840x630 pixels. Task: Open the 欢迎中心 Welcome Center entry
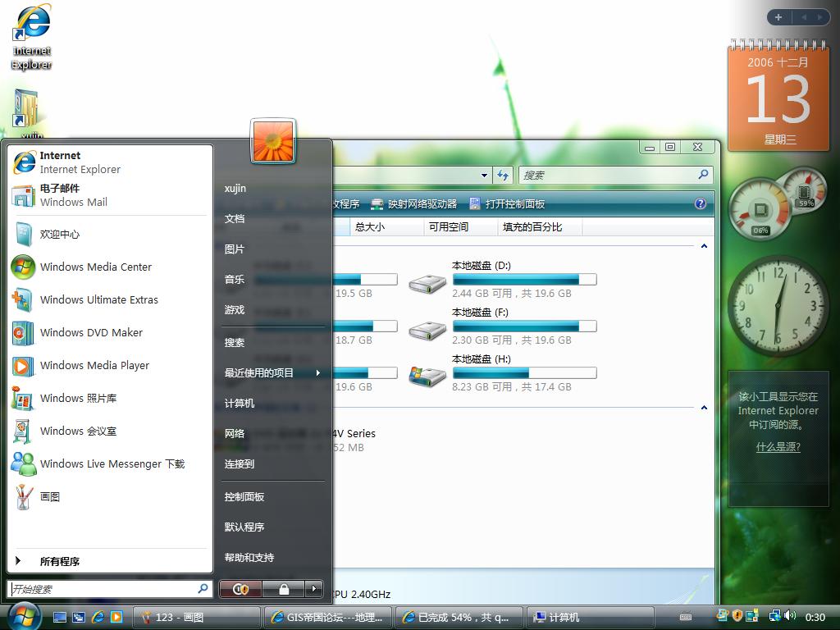coord(110,234)
